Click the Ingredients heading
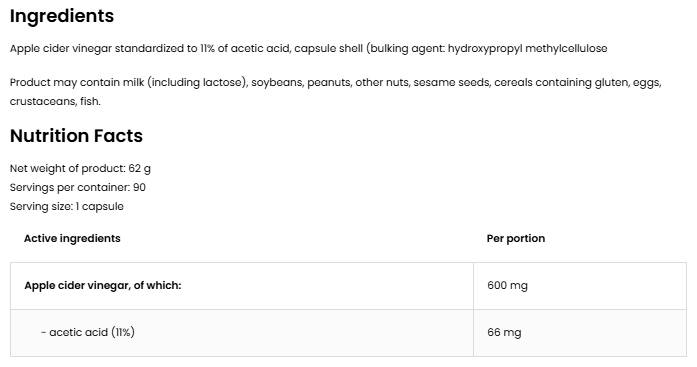697x367 pixels. tap(62, 16)
